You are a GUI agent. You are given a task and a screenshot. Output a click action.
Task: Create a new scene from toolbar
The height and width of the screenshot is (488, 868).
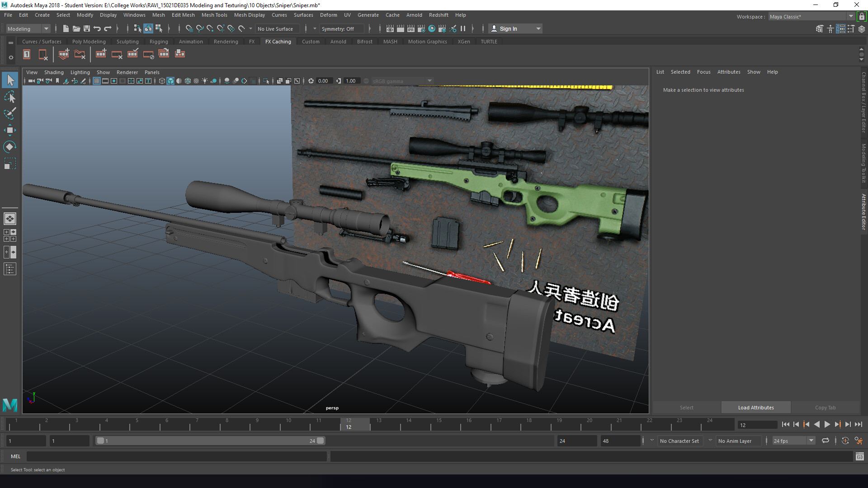(x=66, y=28)
